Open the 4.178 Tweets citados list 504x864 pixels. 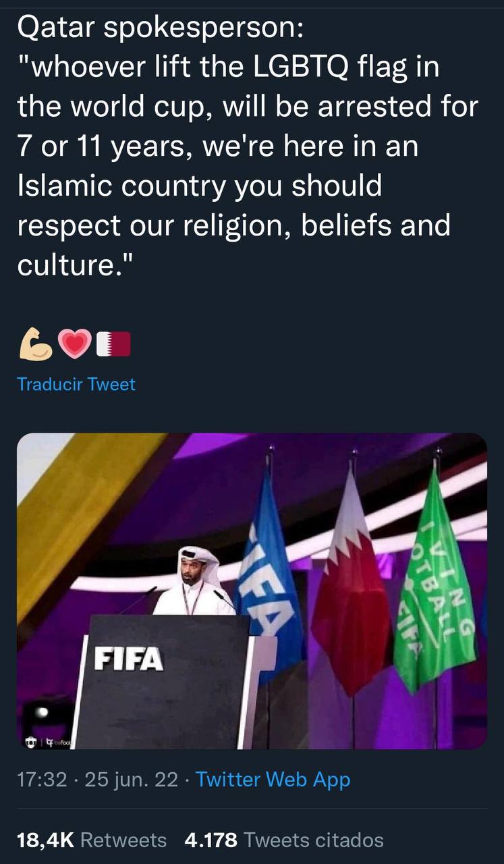pyautogui.click(x=284, y=840)
